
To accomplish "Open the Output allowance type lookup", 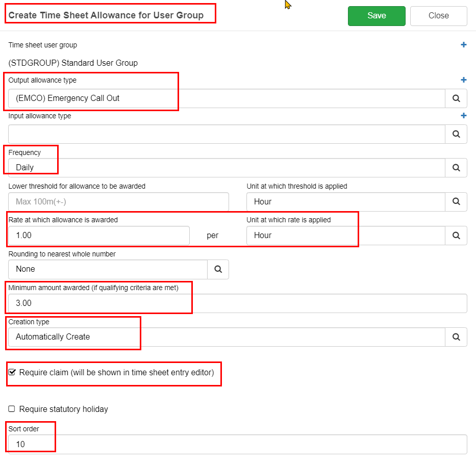I will click(456, 98).
